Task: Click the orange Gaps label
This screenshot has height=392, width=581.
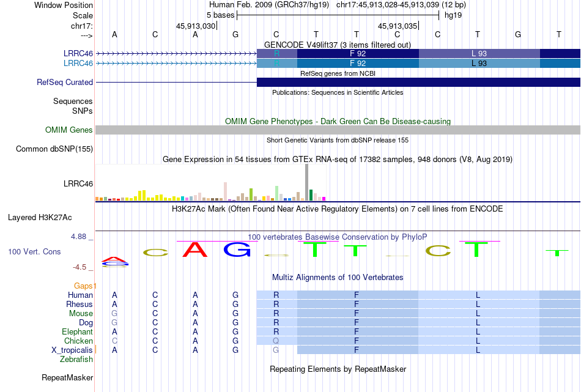Action: pos(83,286)
